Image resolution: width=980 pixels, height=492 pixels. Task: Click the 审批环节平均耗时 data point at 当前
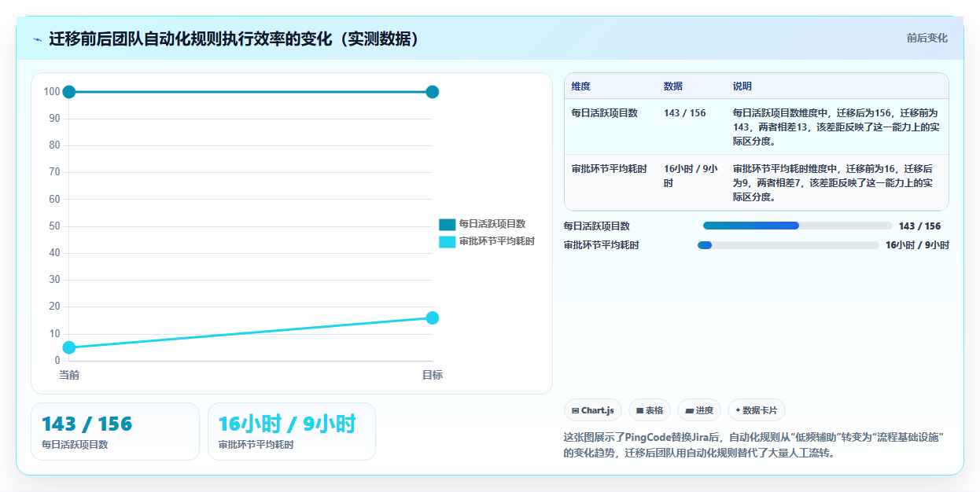69,347
